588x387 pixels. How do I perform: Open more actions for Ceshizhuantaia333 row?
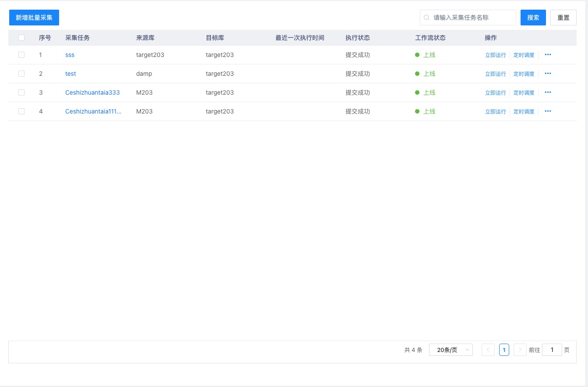pyautogui.click(x=548, y=92)
